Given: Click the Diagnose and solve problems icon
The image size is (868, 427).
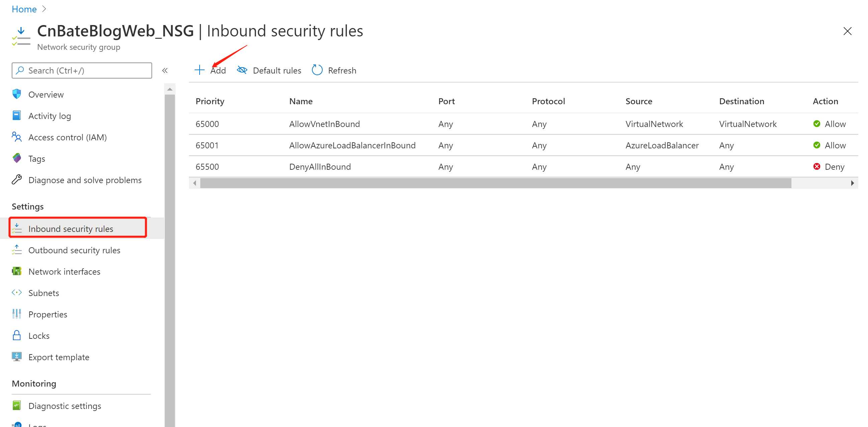Looking at the screenshot, I should point(17,180).
